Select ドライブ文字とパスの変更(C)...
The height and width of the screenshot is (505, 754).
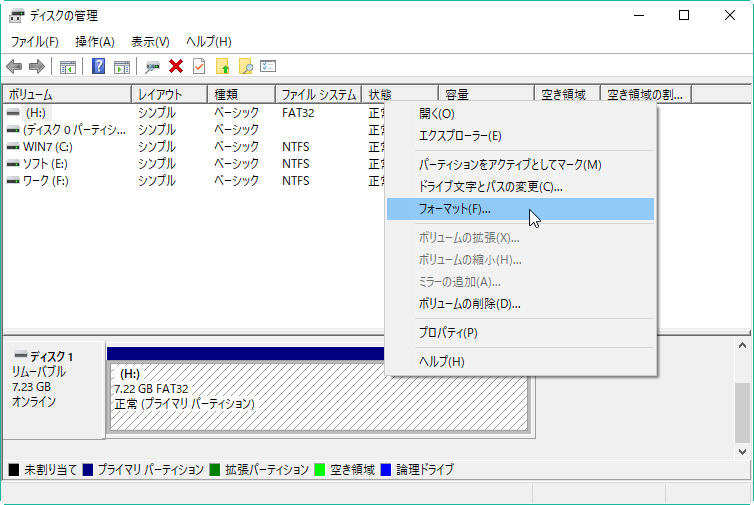point(521,187)
